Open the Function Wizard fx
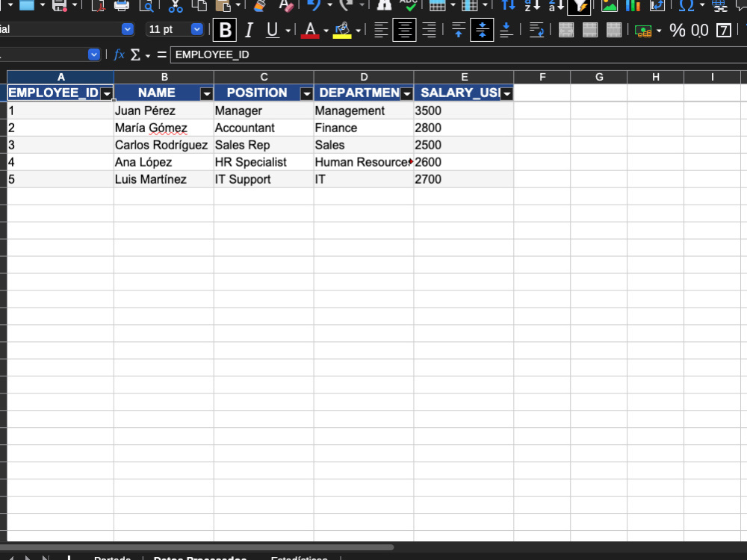The height and width of the screenshot is (560, 747). (x=119, y=55)
